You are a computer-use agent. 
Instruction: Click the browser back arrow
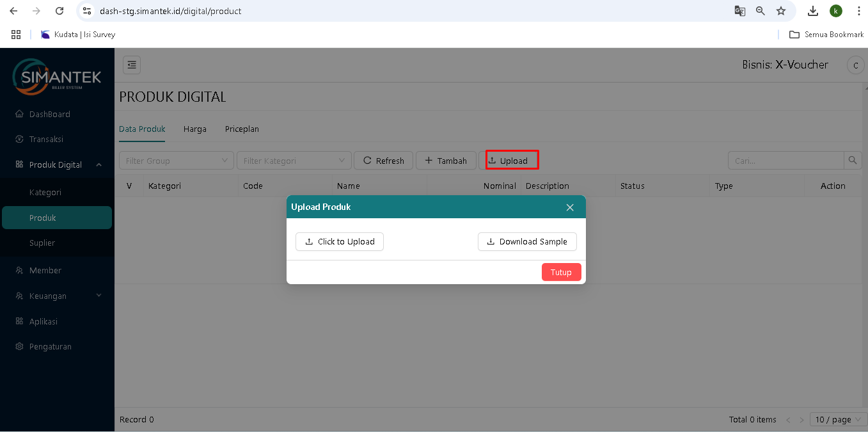(x=13, y=11)
